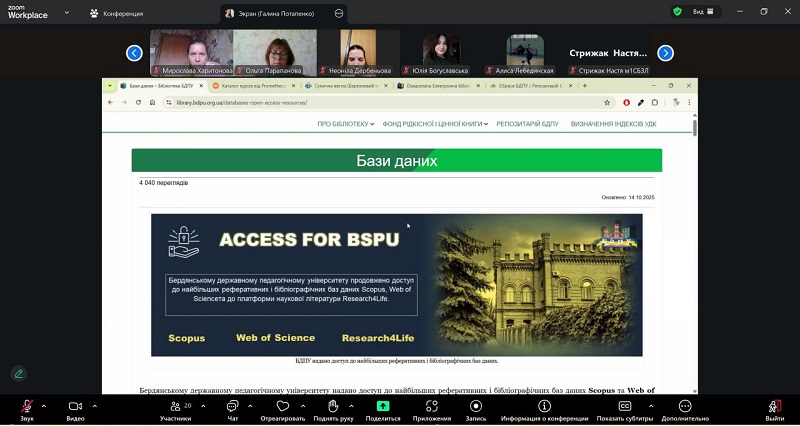Open the Вид view dropdown
800x426 pixels.
click(x=703, y=12)
